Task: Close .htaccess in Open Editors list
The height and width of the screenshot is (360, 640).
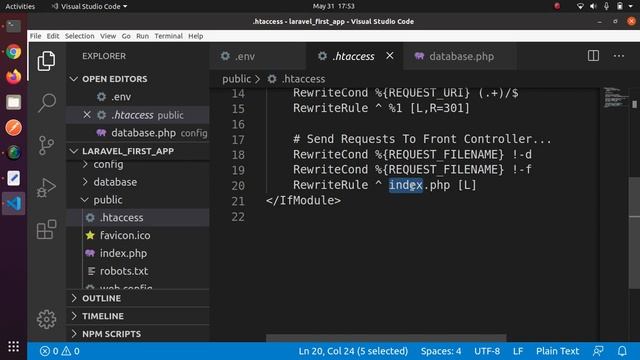Action: [x=87, y=115]
